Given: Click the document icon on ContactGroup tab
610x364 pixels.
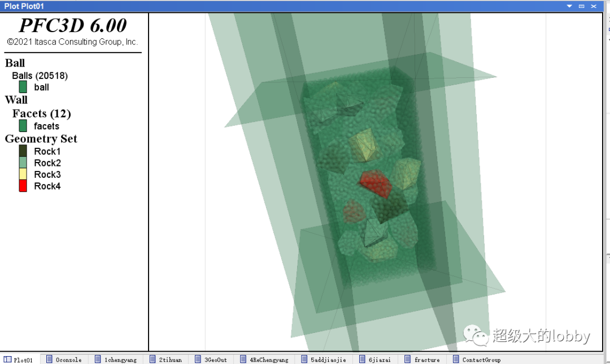Looking at the screenshot, I should click(x=456, y=359).
